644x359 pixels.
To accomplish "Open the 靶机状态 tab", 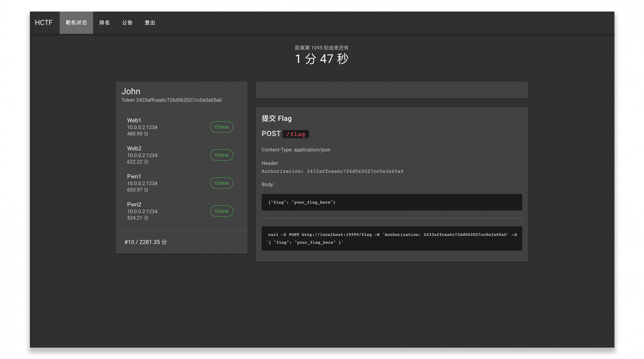I will [x=76, y=23].
